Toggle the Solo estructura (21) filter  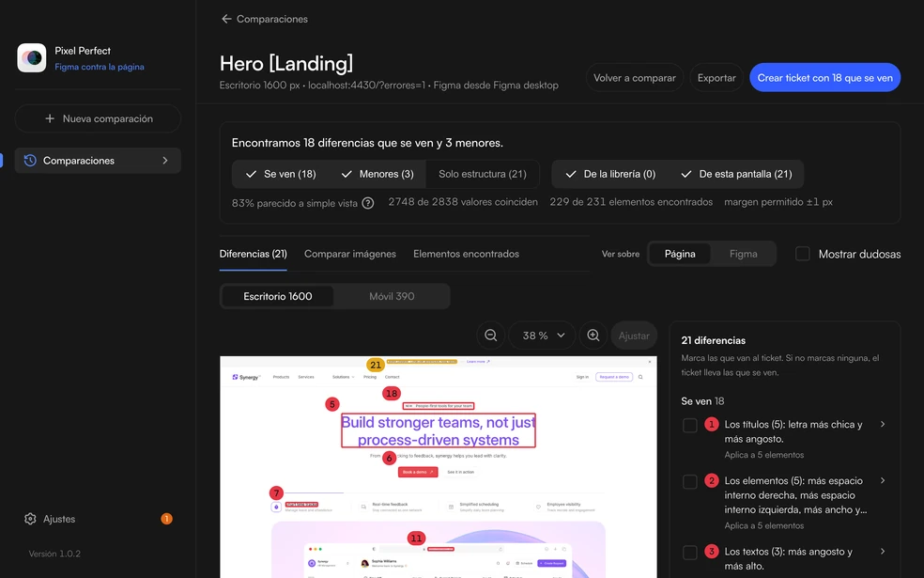point(483,174)
